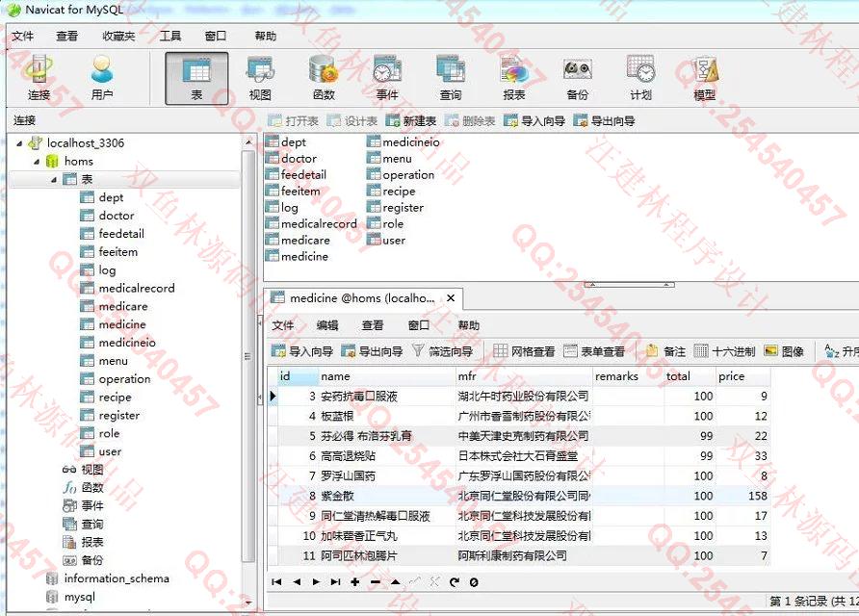Screen dimensions: 859x616
Task: Click 导入向导 in object list toolbar
Action: pyautogui.click(x=534, y=121)
